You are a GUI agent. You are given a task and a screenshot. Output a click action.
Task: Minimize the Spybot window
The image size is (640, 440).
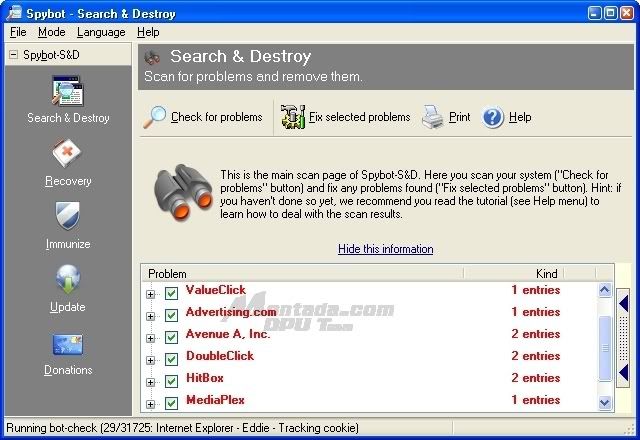[594, 13]
